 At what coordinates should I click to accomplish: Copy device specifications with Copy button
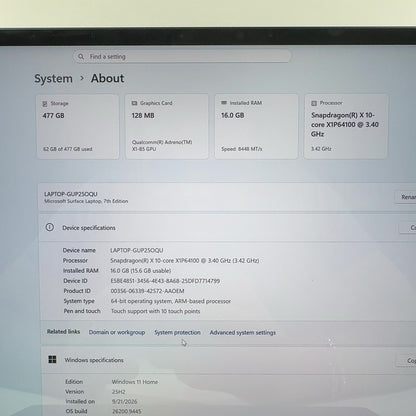pos(408,228)
